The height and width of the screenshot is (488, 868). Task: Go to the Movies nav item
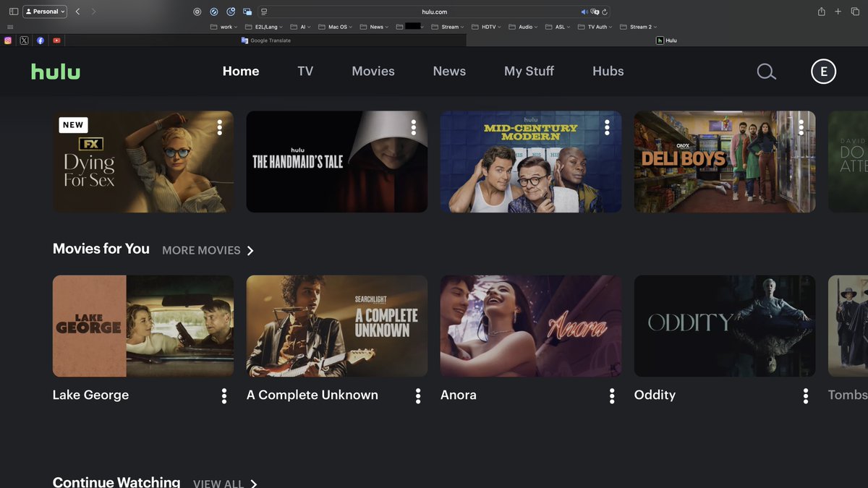373,71
